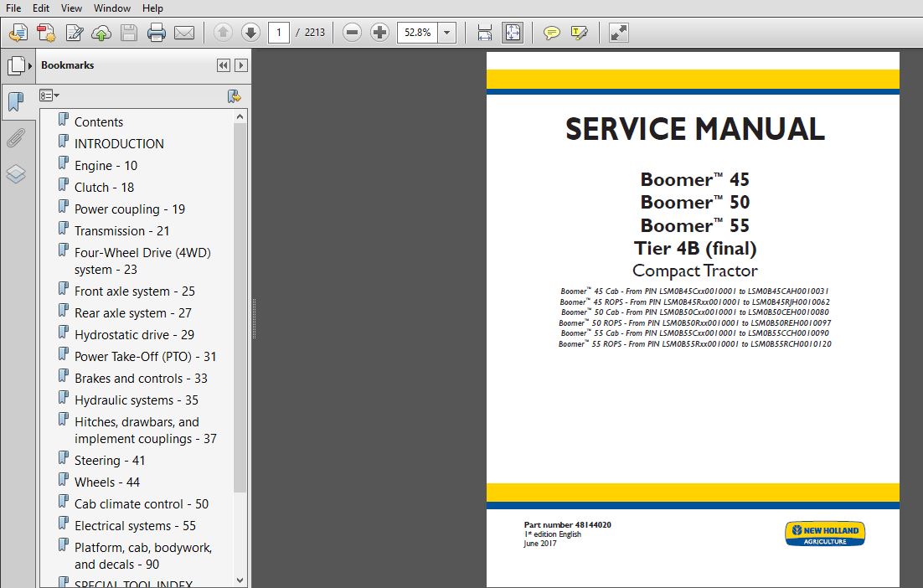Open the Layers panel icon
This screenshot has height=588, width=923.
[x=16, y=173]
